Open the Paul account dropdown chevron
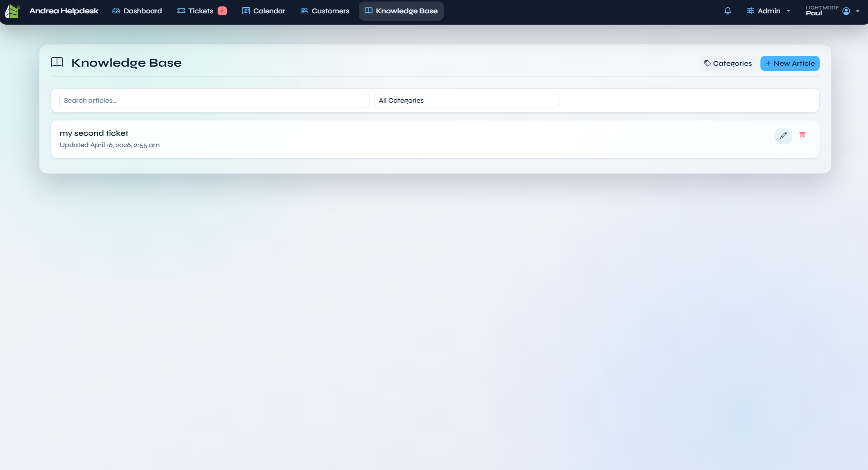 point(857,10)
